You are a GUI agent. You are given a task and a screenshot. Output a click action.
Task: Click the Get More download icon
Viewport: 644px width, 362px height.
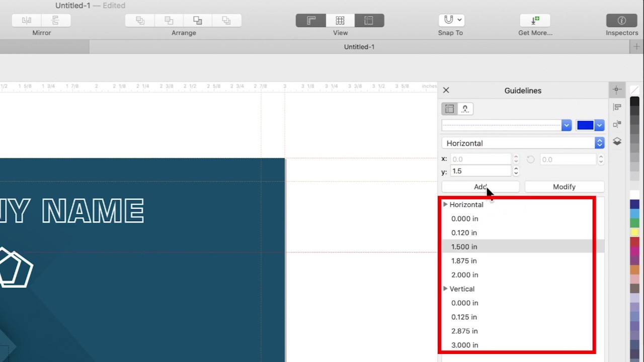coord(535,20)
